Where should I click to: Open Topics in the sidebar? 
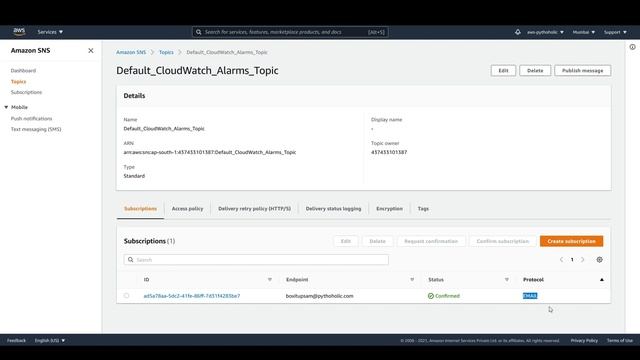click(18, 82)
